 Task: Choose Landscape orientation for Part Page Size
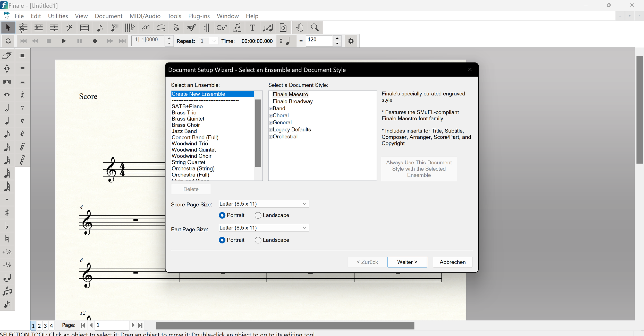[258, 240]
